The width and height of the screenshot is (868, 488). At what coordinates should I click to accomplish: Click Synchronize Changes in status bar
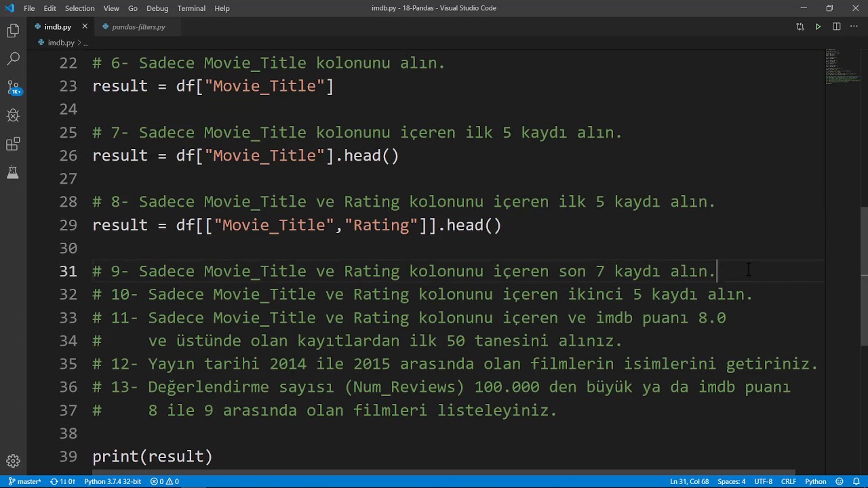pos(62,481)
